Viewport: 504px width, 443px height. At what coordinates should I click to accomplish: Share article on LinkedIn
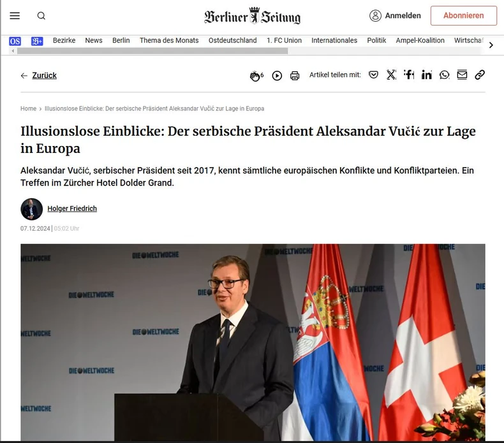click(427, 75)
